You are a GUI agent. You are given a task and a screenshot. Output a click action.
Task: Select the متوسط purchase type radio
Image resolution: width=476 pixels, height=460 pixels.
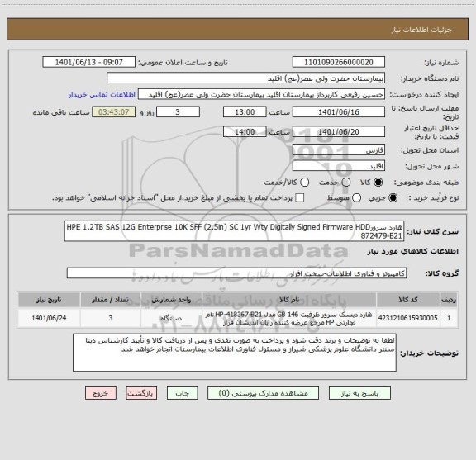pyautogui.click(x=356, y=198)
